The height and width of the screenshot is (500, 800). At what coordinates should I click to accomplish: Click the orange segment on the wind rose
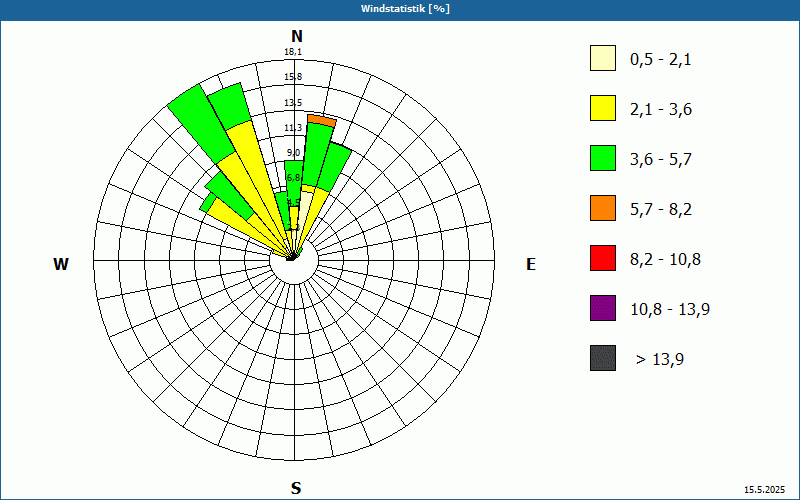pyautogui.click(x=321, y=120)
